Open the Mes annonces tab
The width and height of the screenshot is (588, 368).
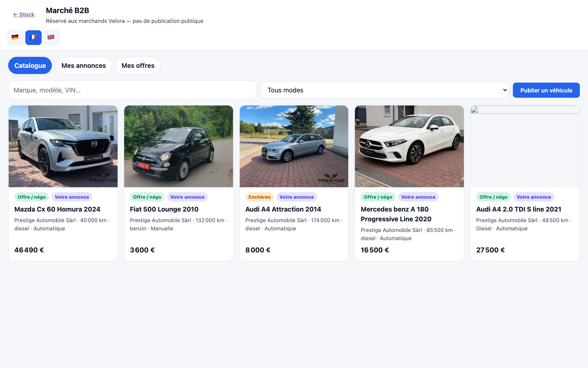click(x=84, y=65)
